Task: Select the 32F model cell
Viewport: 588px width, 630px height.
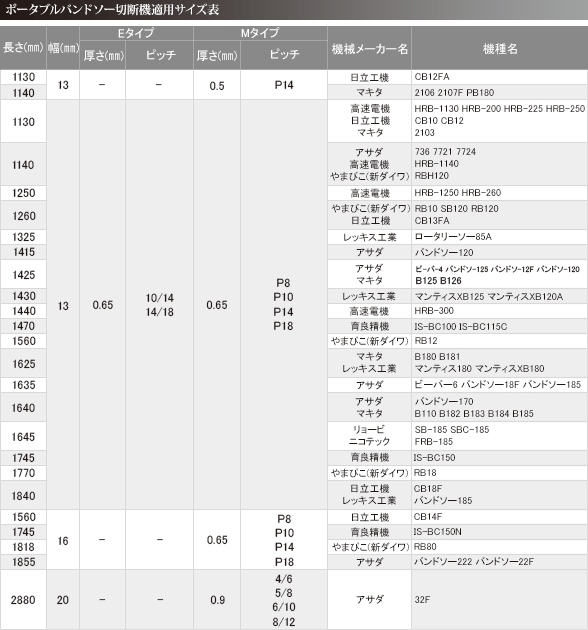Action: [500, 599]
